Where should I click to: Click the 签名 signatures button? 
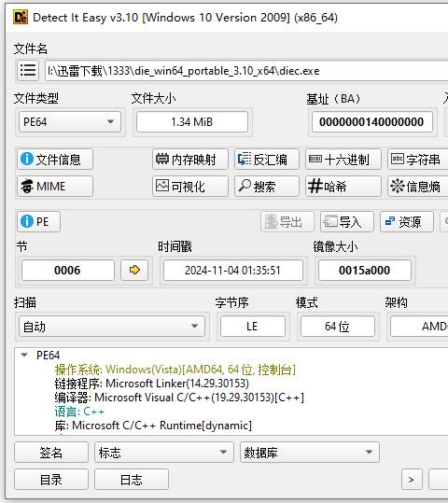[x=51, y=452]
